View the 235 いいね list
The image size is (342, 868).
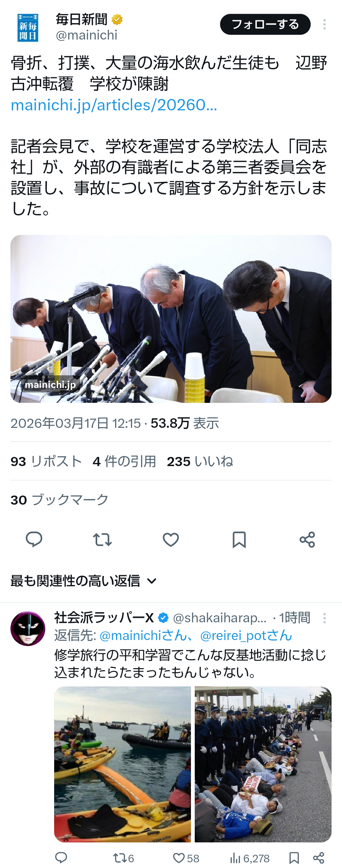pyautogui.click(x=200, y=461)
